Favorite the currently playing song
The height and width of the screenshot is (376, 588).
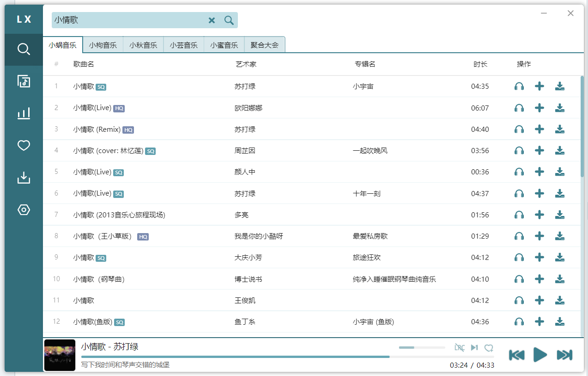[x=489, y=347]
